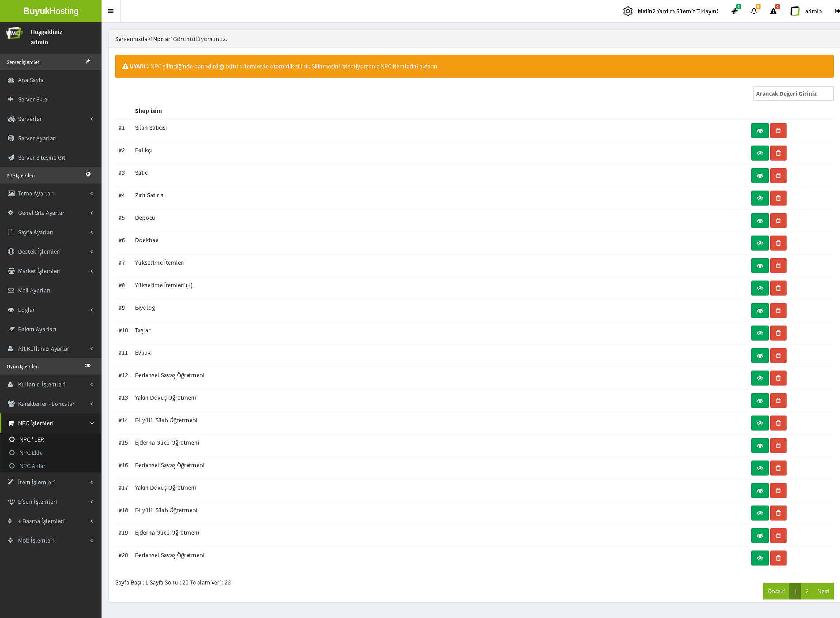Click Metin2 Yardım Sitemiz link
Screen dimensions: 840x618
click(678, 11)
